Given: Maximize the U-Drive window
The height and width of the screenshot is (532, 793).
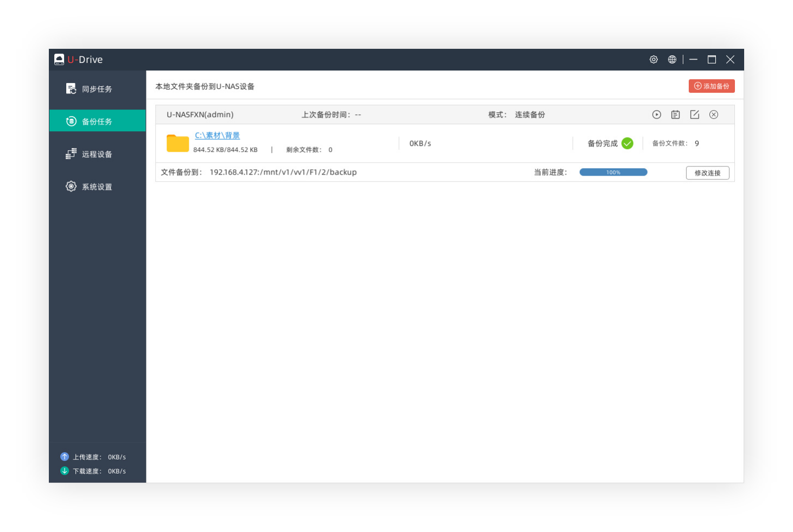Looking at the screenshot, I should (x=712, y=60).
